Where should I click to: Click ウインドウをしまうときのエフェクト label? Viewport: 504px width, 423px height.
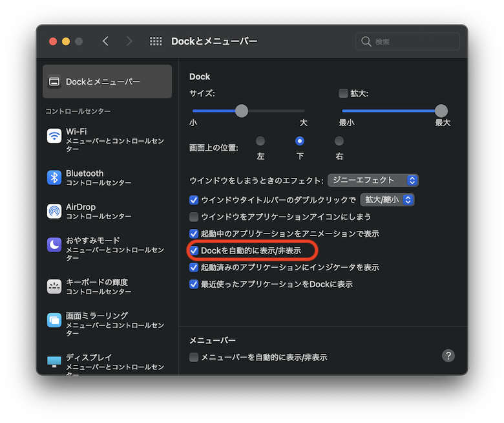(x=256, y=181)
